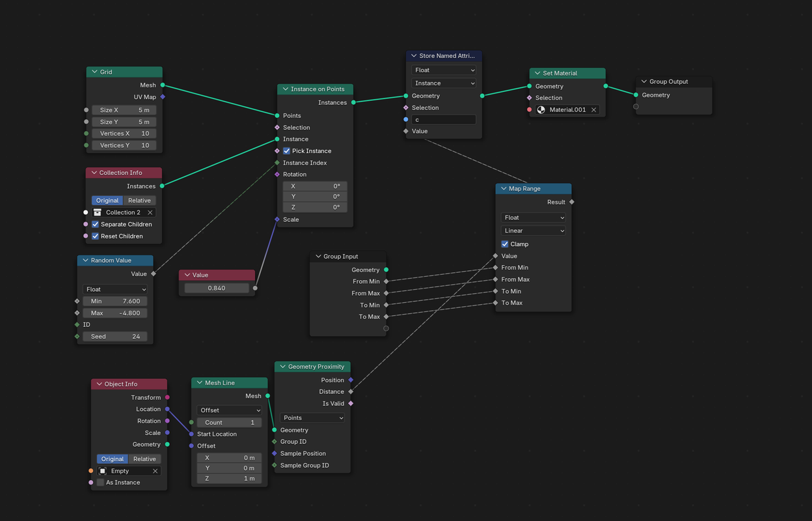Toggle the Clamp checkbox on Map Range
Viewport: 812px width, 521px height.
click(x=505, y=244)
